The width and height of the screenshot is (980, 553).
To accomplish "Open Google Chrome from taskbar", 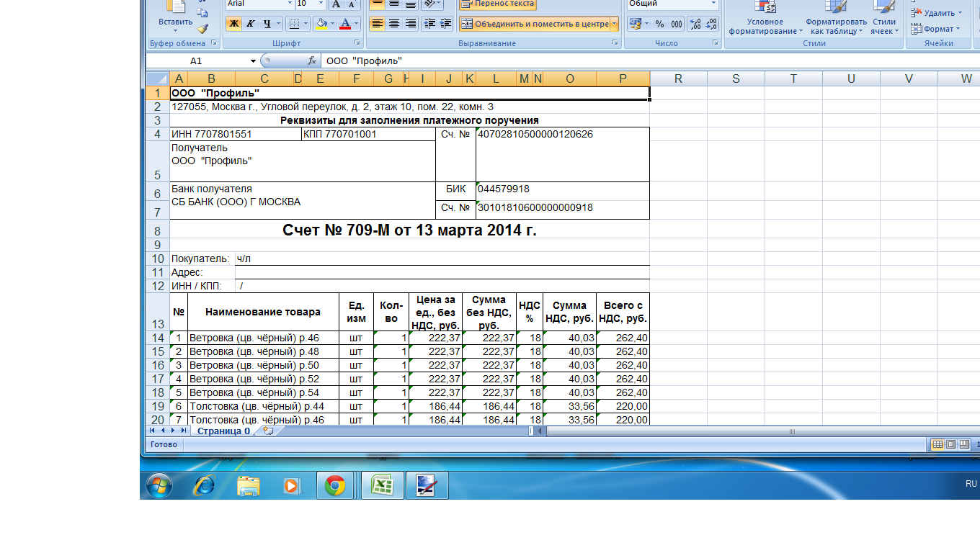I will pyautogui.click(x=334, y=485).
